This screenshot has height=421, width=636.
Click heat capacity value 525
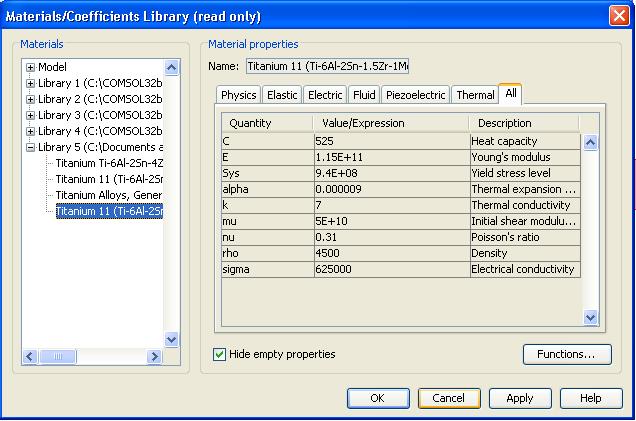click(392, 142)
